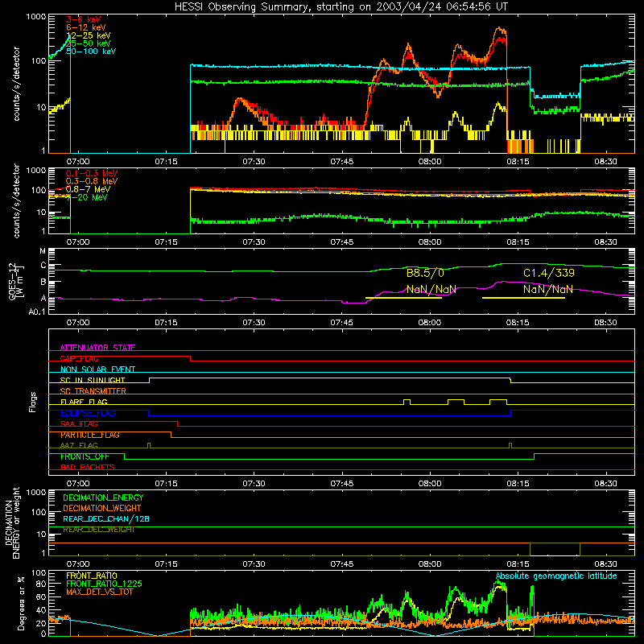Click the yellow interval bar under B8.5/0
644x644 pixels.
(404, 298)
